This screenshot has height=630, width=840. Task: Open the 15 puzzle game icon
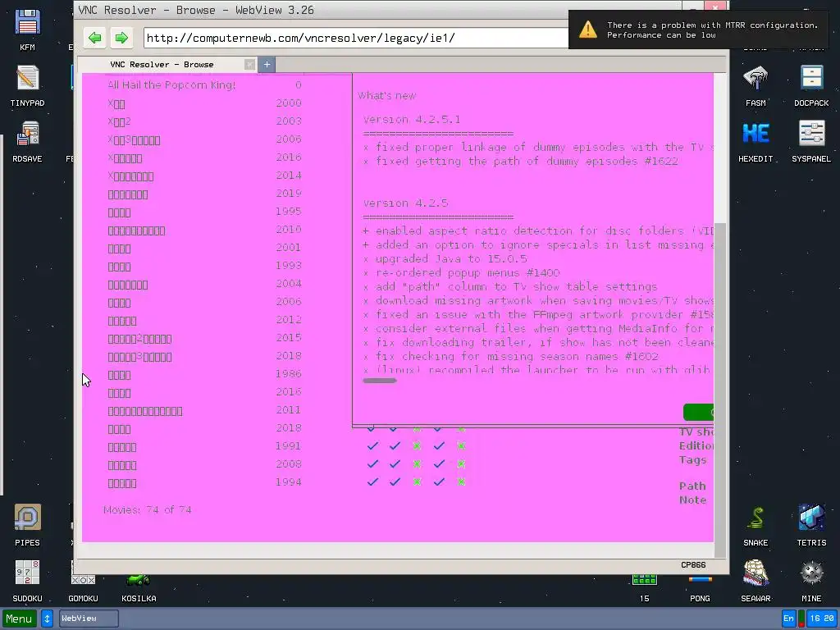click(x=645, y=587)
